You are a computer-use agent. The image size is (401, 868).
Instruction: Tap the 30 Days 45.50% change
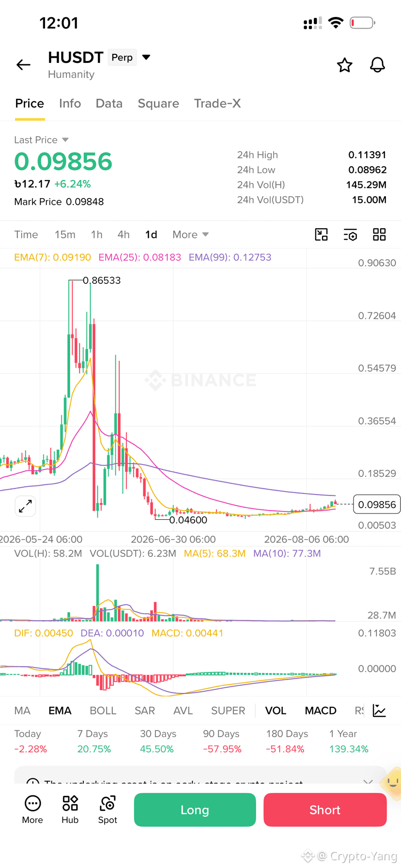point(157,742)
